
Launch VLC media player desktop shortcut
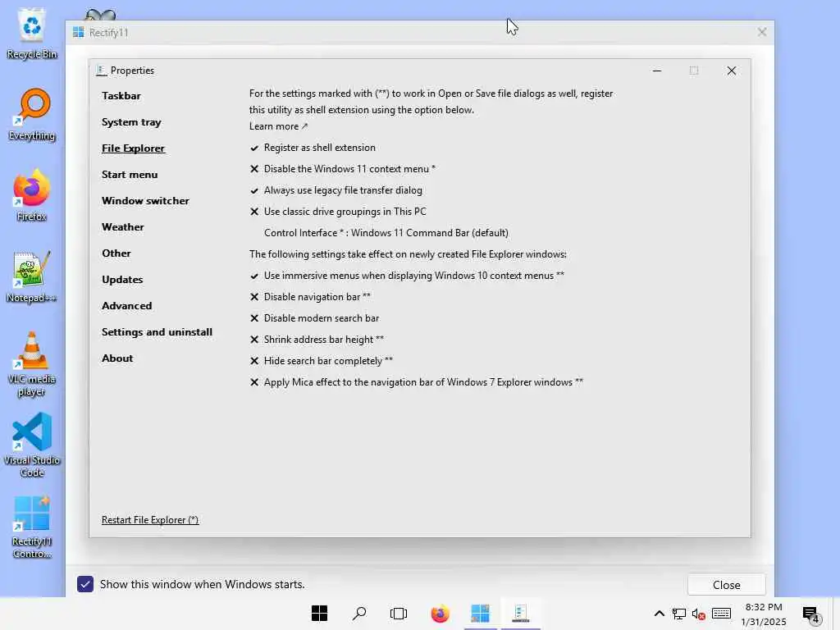coord(32,364)
